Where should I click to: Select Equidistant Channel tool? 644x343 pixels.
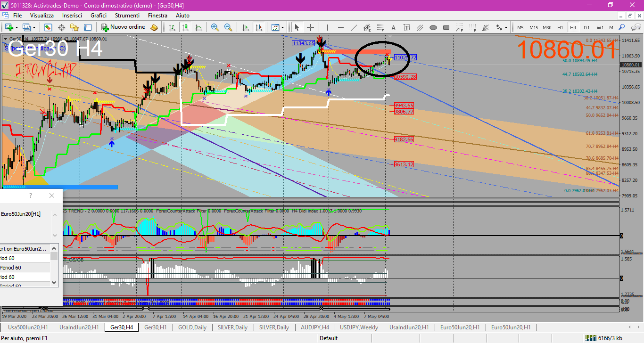[x=367, y=27]
